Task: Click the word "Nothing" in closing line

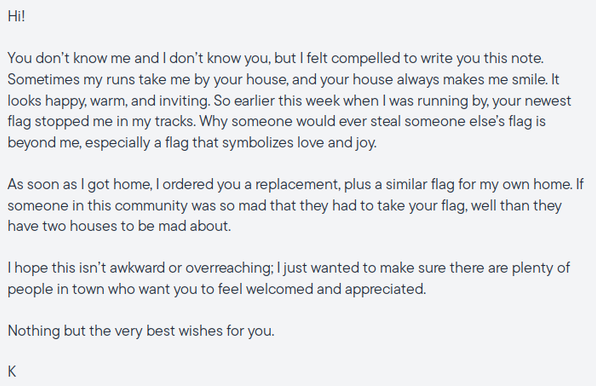Action: click(33, 331)
